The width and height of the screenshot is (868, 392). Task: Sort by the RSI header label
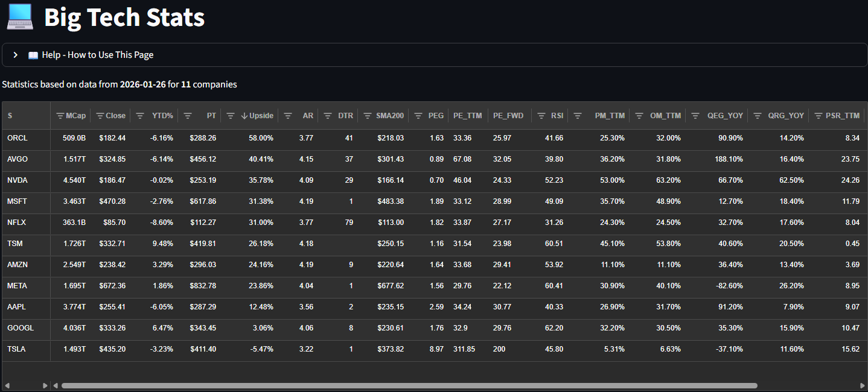point(557,116)
